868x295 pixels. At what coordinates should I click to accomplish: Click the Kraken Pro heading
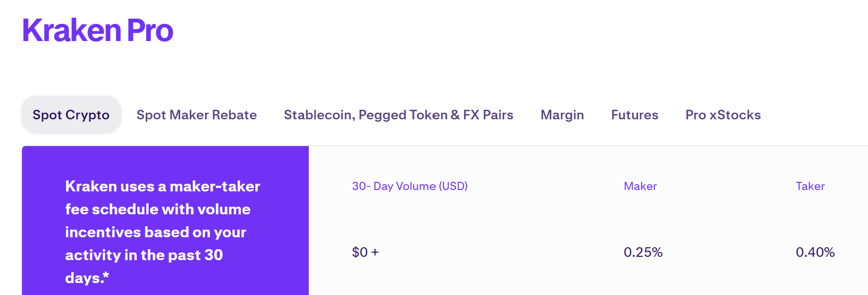click(98, 31)
